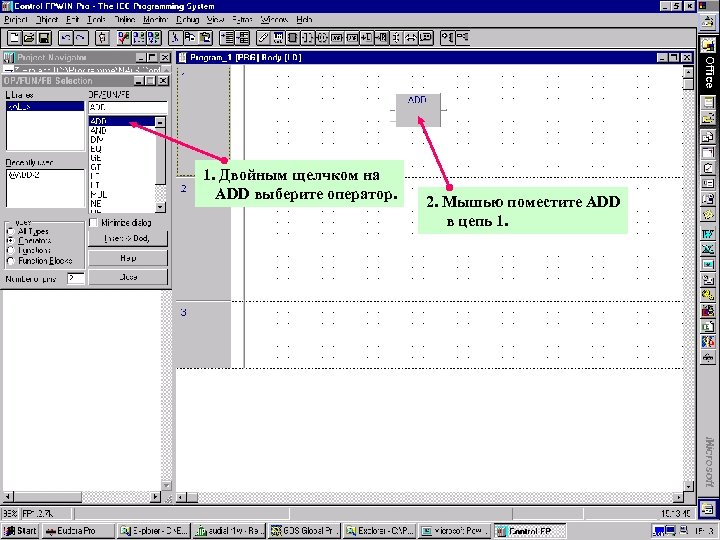
Task: Click the Copy toolbar icon
Action: [x=190, y=38]
